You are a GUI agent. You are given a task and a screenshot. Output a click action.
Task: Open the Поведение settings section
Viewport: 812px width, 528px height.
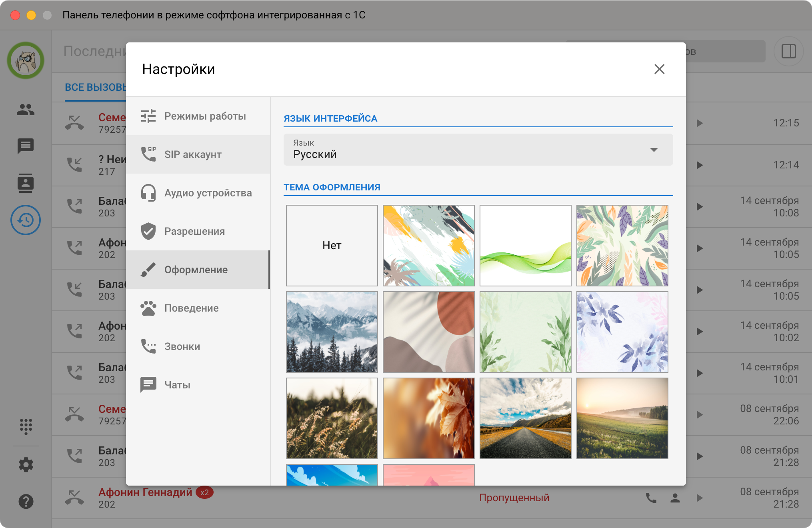[198, 308]
